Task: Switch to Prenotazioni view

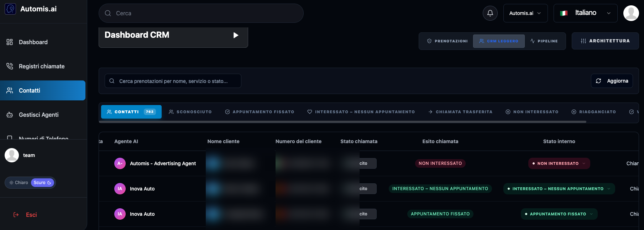Action: click(x=447, y=41)
